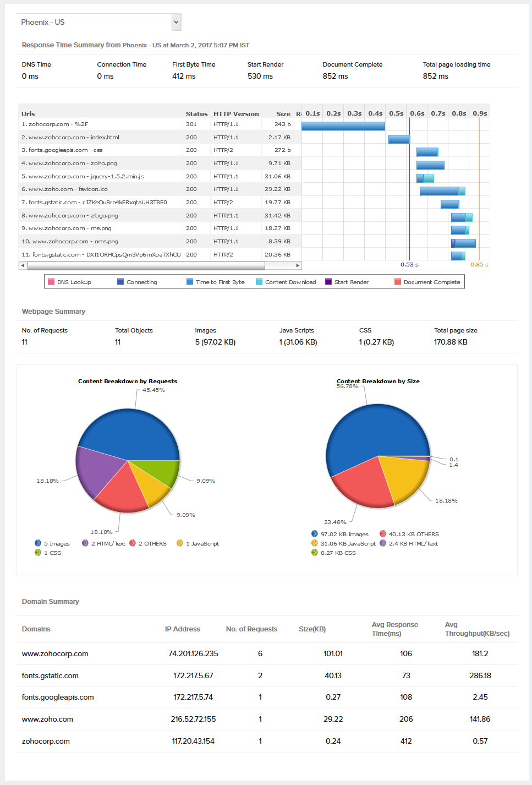Click the yellow '1 JavaScript' legend icon
The height and width of the screenshot is (785, 532).
click(x=180, y=543)
